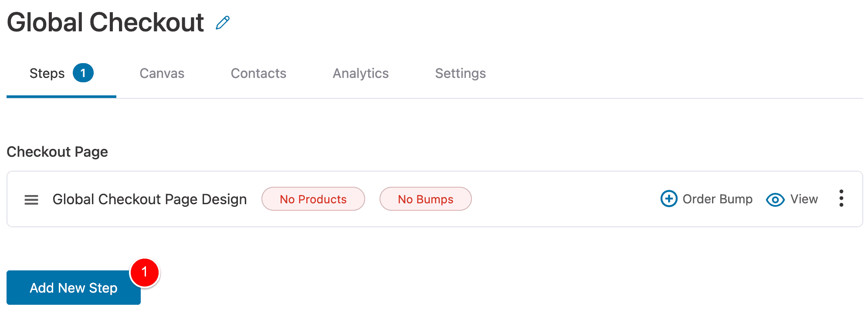Viewport: 868px width, 310px height.
Task: Click the plus circle icon for Order Bump
Action: click(x=669, y=199)
